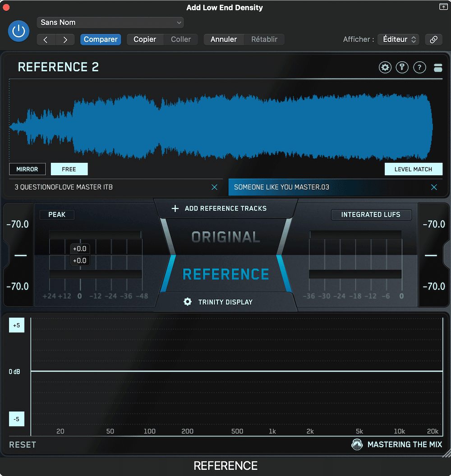Switch playback to ORIGINAL
Image resolution: width=451 pixels, height=476 pixels.
point(225,237)
